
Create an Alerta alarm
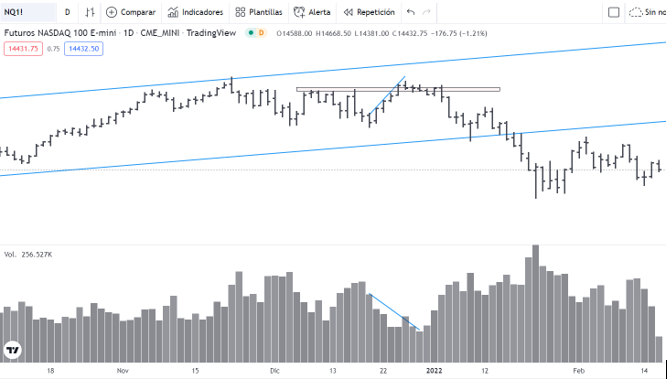312,12
